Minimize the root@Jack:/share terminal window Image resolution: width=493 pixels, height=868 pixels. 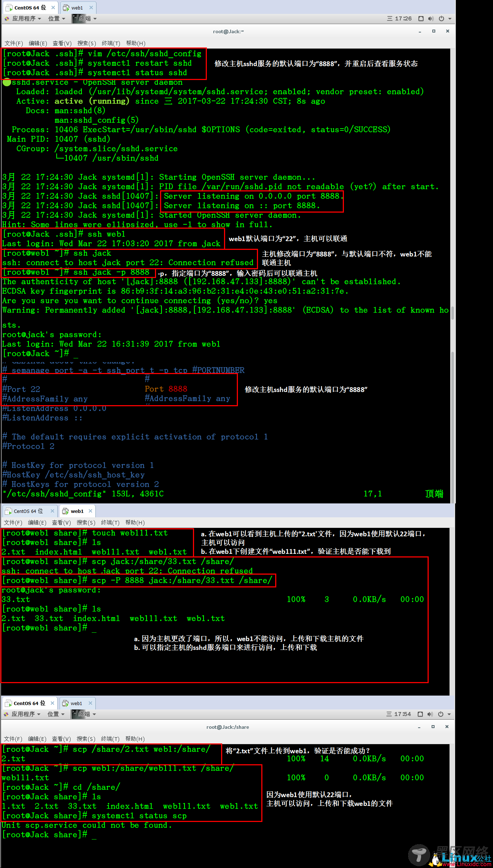pyautogui.click(x=419, y=727)
